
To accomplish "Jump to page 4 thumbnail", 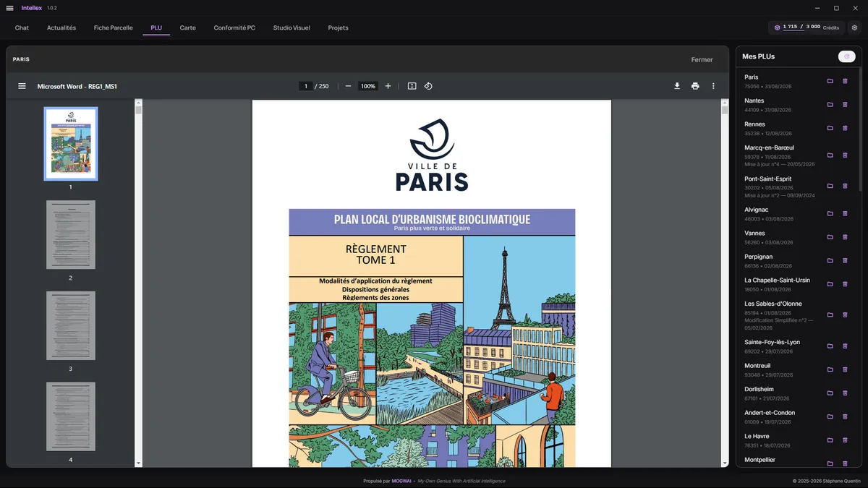I will click(71, 417).
